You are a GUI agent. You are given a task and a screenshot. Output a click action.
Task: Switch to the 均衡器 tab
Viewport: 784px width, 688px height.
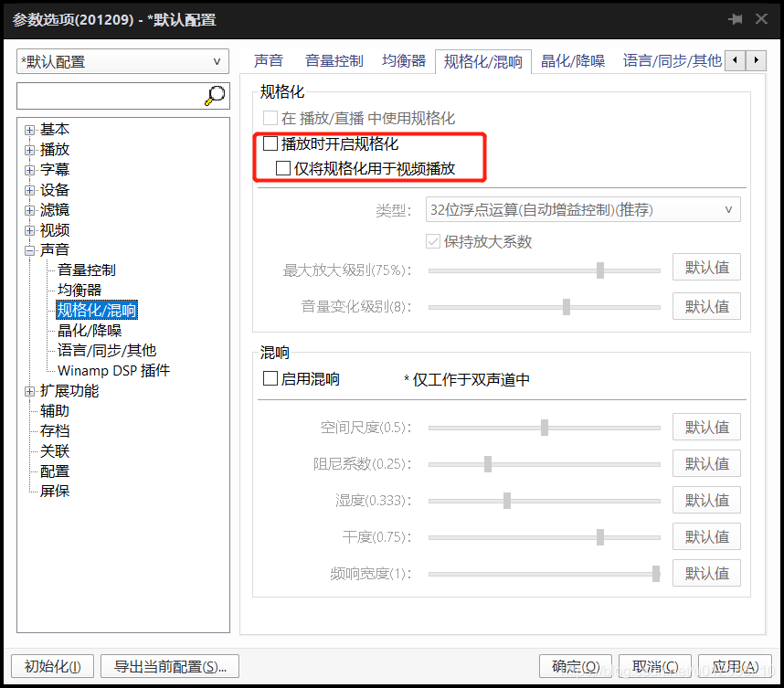(404, 60)
